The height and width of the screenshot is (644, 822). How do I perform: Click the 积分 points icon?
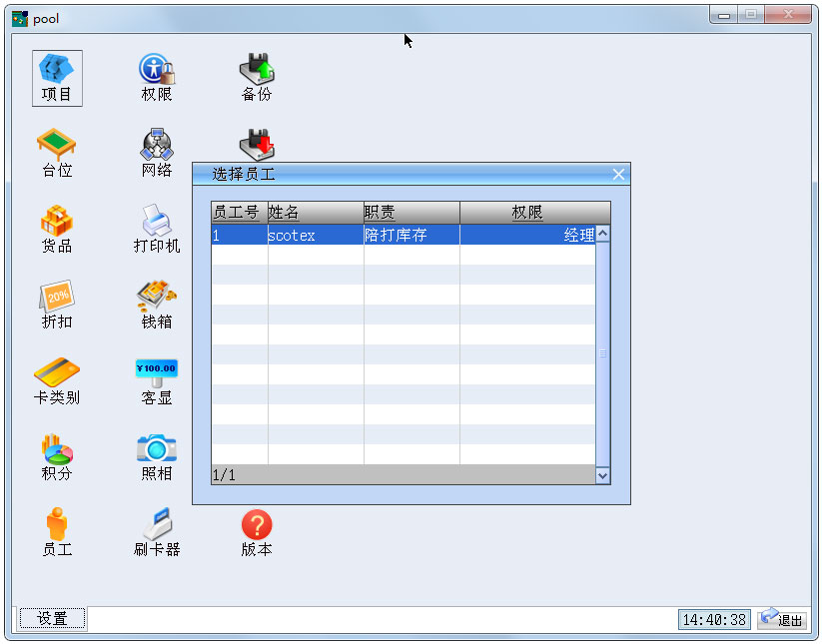[x=57, y=457]
